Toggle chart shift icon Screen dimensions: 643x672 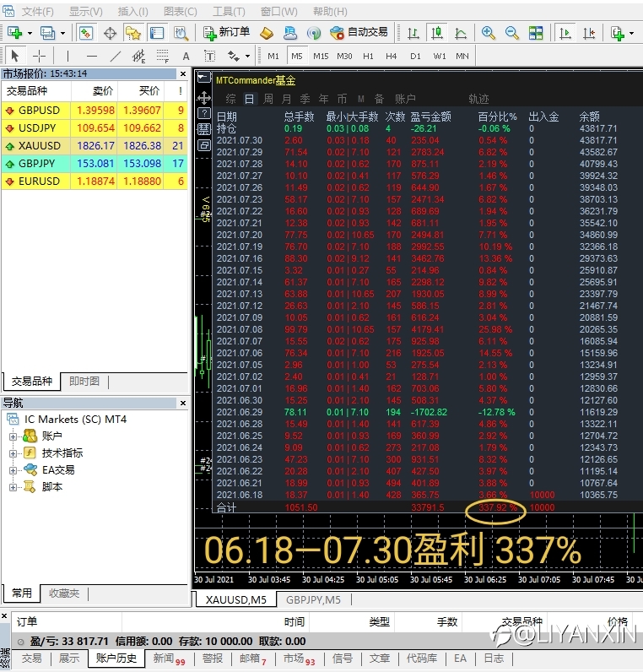[x=589, y=33]
